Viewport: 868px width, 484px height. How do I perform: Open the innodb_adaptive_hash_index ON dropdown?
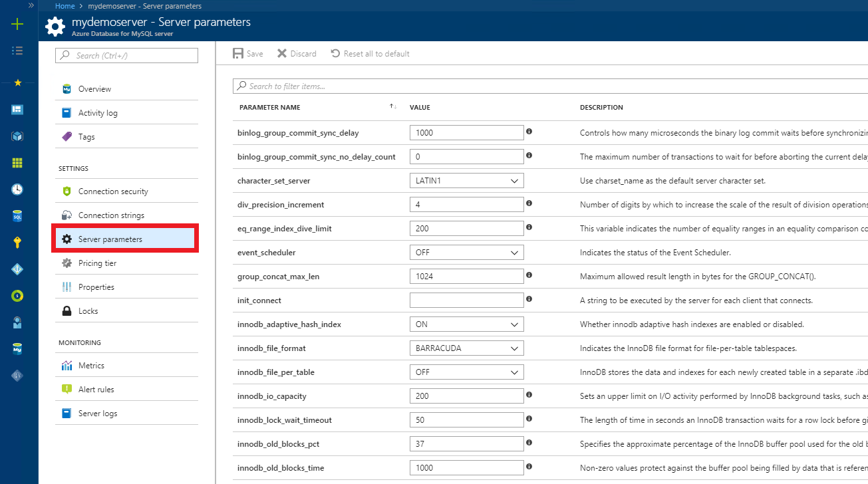466,324
